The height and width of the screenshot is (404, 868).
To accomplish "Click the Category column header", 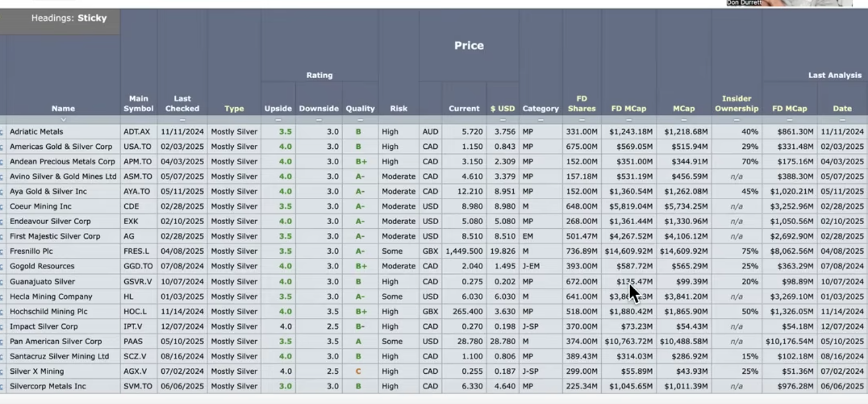I will tap(541, 108).
